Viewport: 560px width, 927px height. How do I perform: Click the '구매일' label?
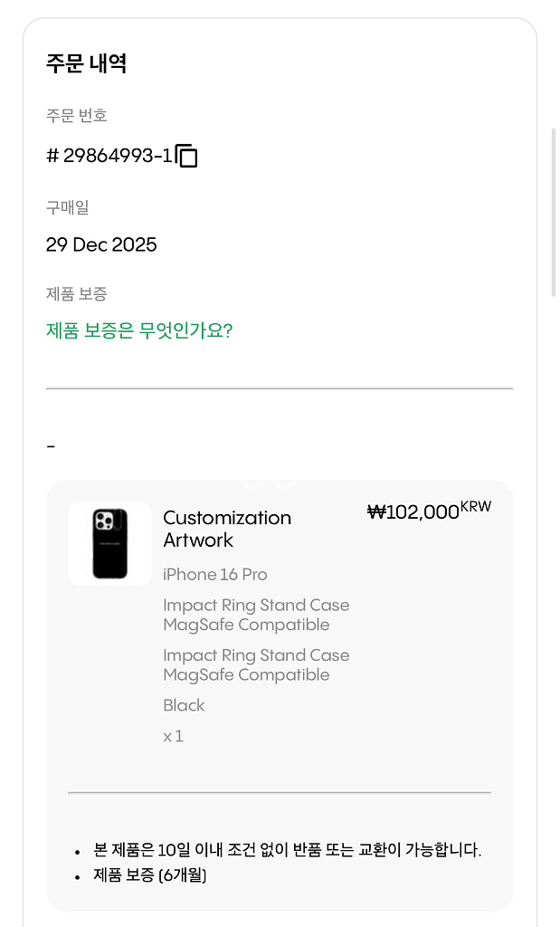(68, 207)
